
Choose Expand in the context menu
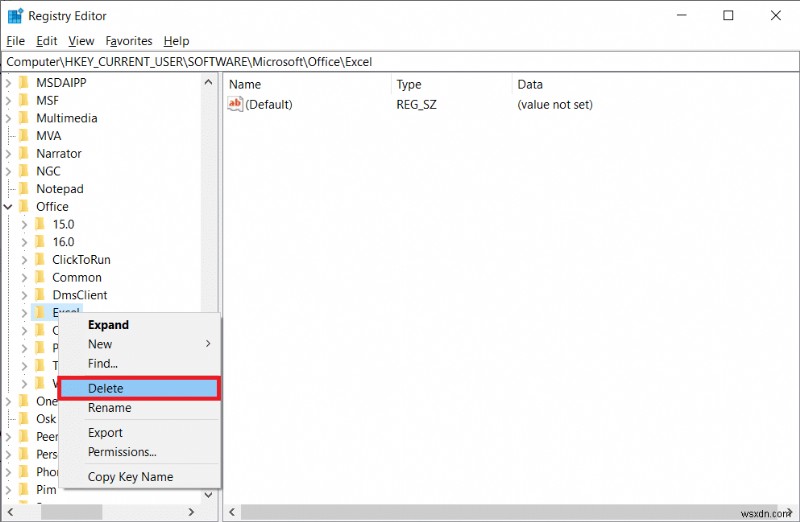(139, 325)
